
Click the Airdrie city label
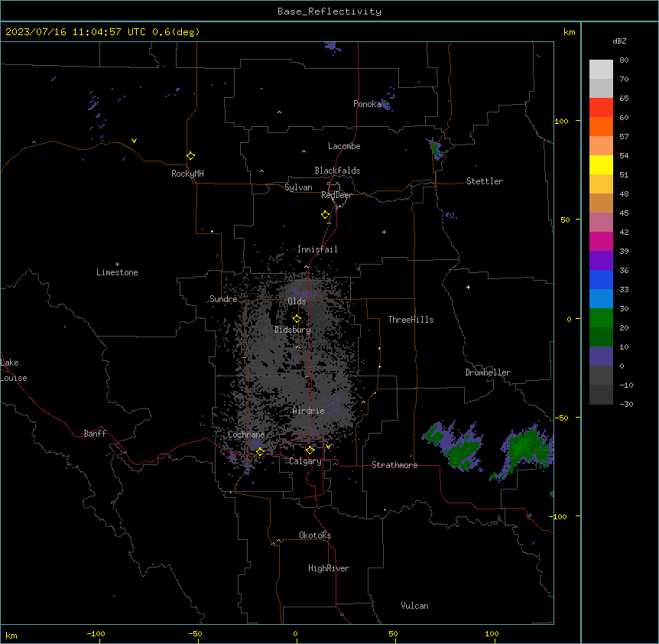308,411
